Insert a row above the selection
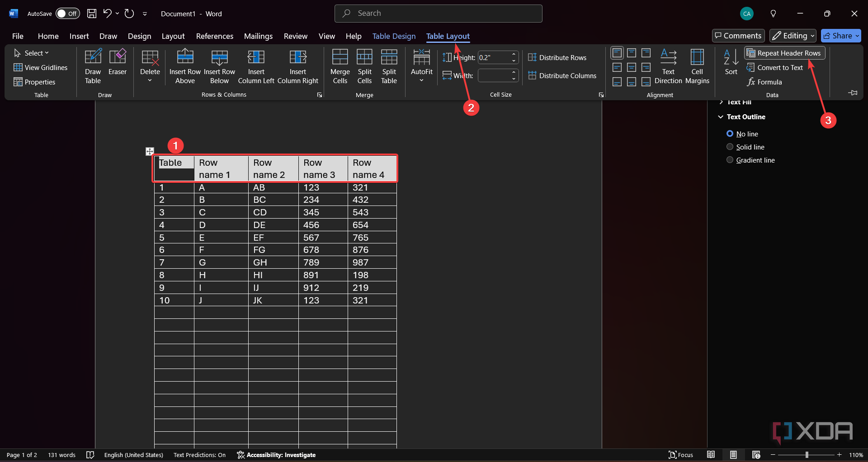 (185, 65)
